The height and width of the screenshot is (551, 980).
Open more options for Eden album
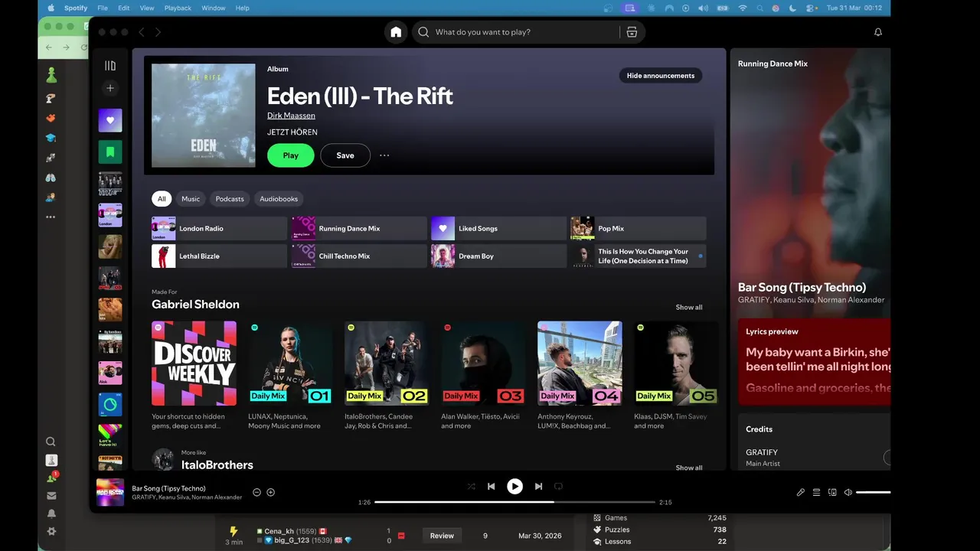[384, 155]
